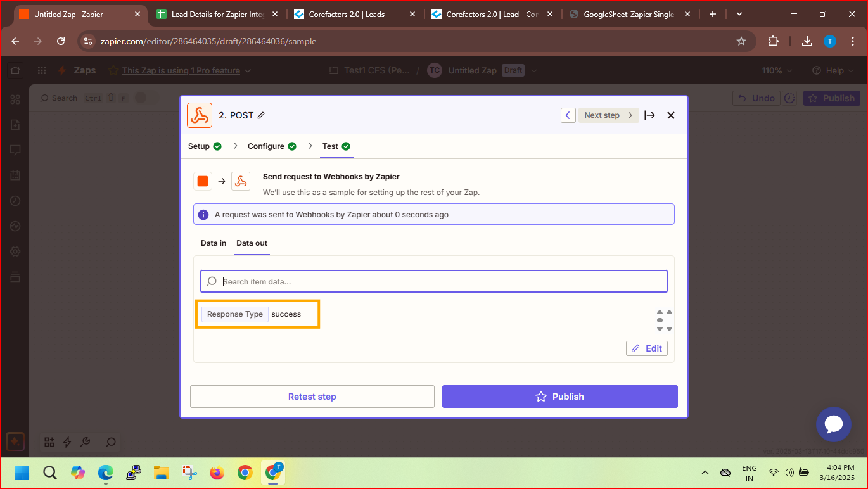This screenshot has height=489, width=868.
Task: Click 'This Zap is using 1 Pro feature' link
Action: [x=181, y=71]
